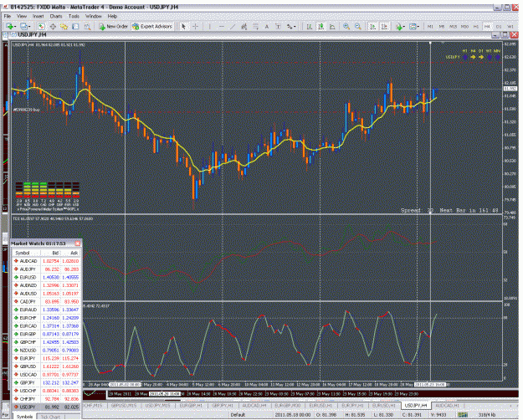Select EURUSD row in Market Watch
523x420 pixels.
[46, 277]
